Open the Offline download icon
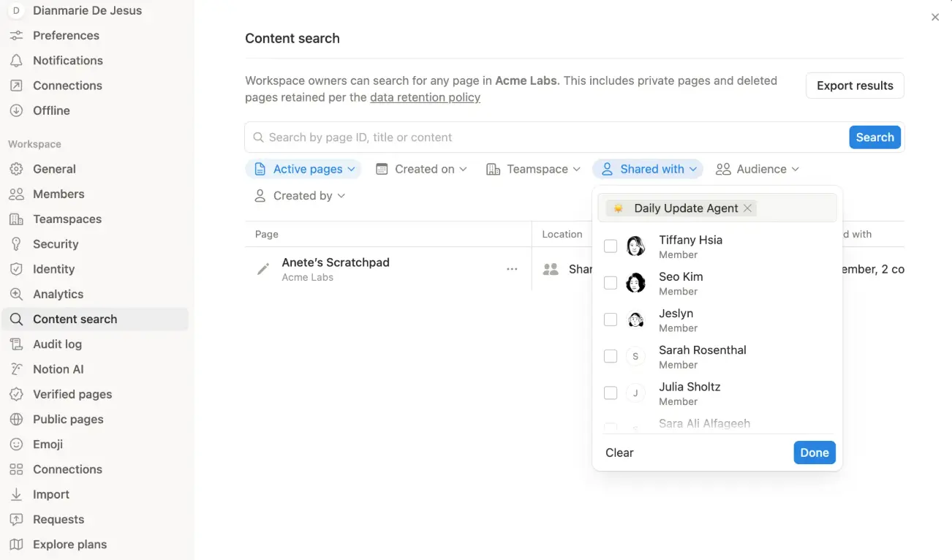The image size is (952, 560). (x=16, y=110)
